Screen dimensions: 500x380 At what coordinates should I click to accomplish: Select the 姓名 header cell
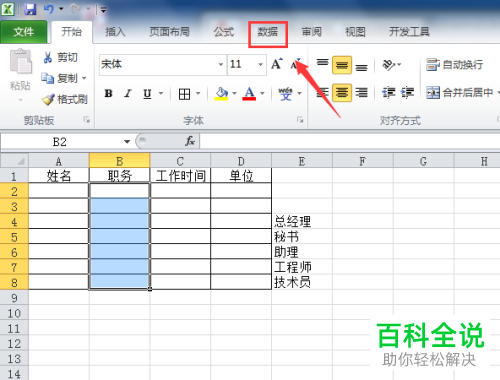(x=59, y=176)
